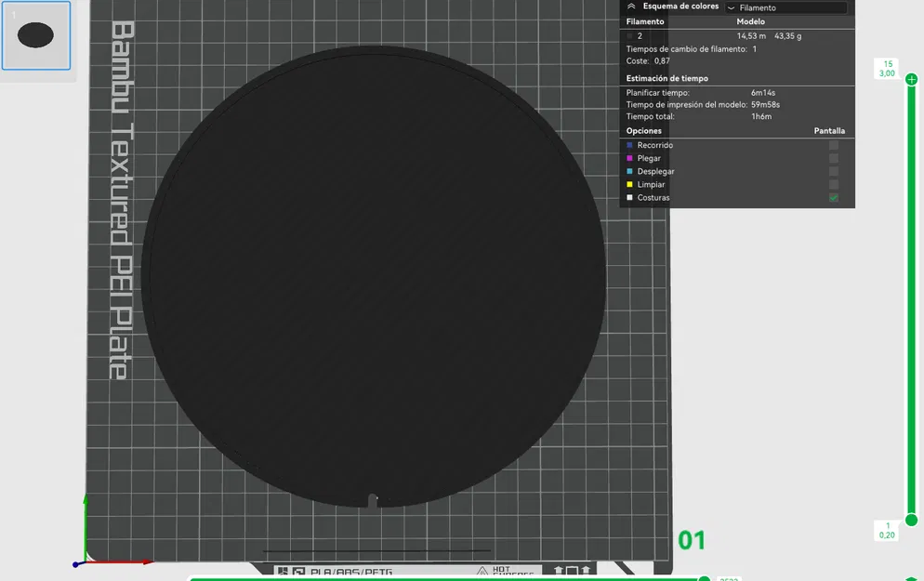Image resolution: width=924 pixels, height=581 pixels.
Task: Enable the Recorrido display checkbox
Action: coord(833,145)
